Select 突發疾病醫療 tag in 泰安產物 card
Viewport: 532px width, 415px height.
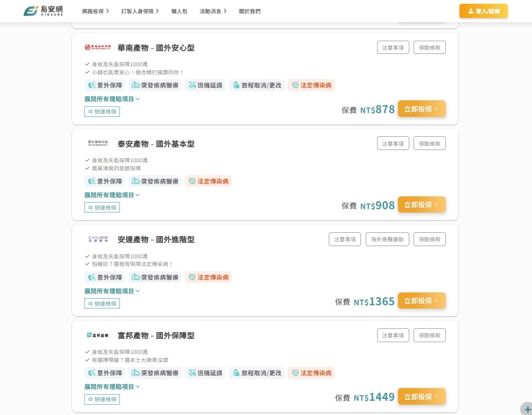[155, 181]
